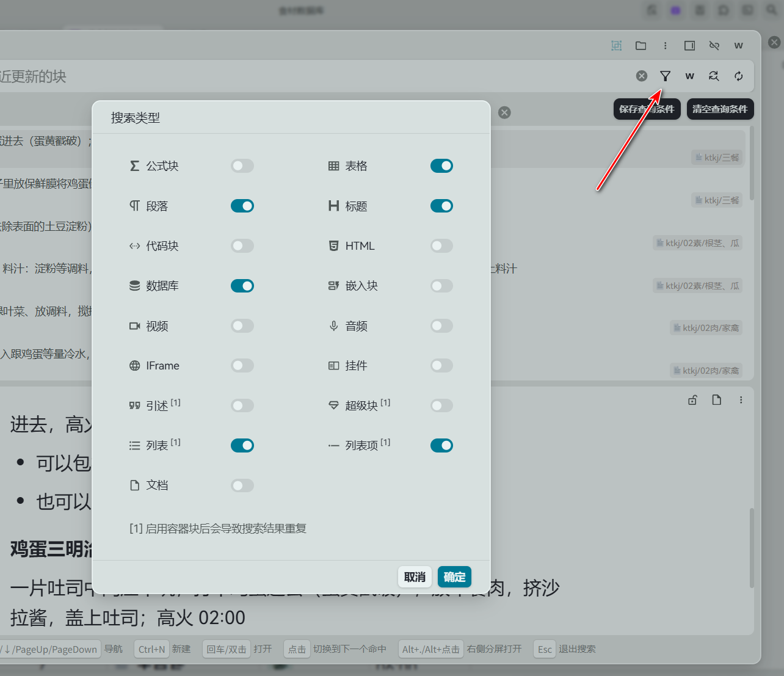784x676 pixels.
Task: Open the folder path icon at top
Action: 641,46
